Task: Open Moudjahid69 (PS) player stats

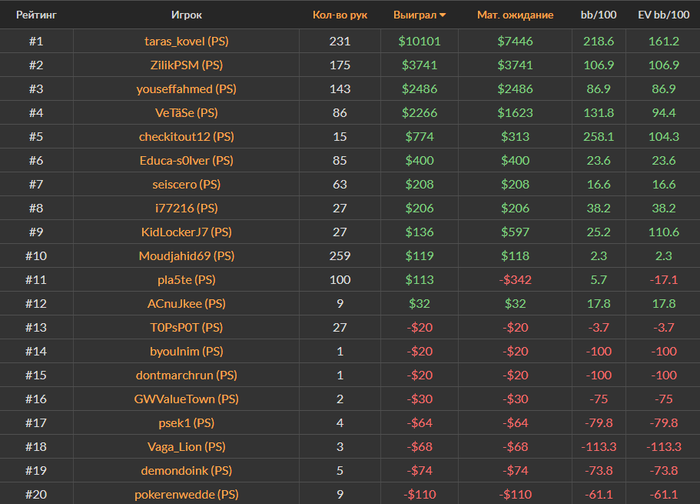Action: click(186, 256)
